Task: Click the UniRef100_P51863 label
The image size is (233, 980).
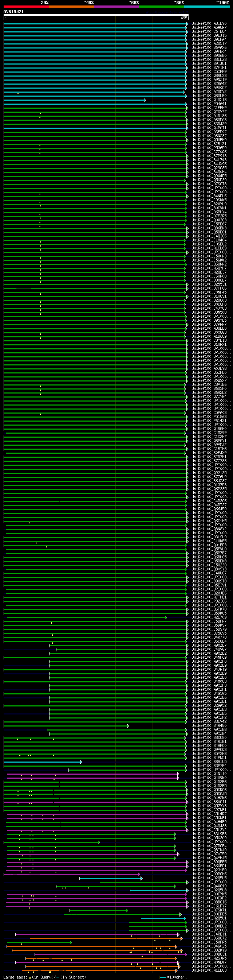Action: tap(209, 417)
